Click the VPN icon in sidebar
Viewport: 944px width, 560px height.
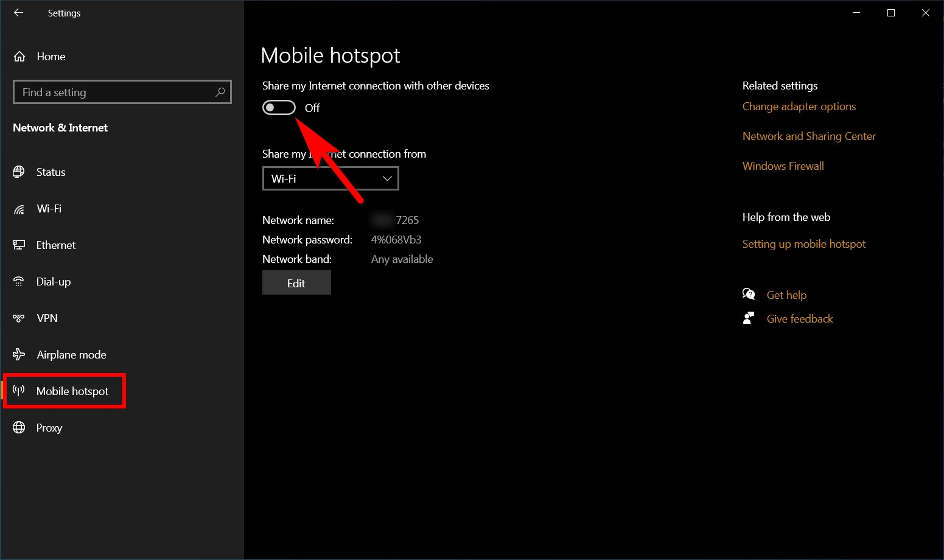(x=19, y=318)
